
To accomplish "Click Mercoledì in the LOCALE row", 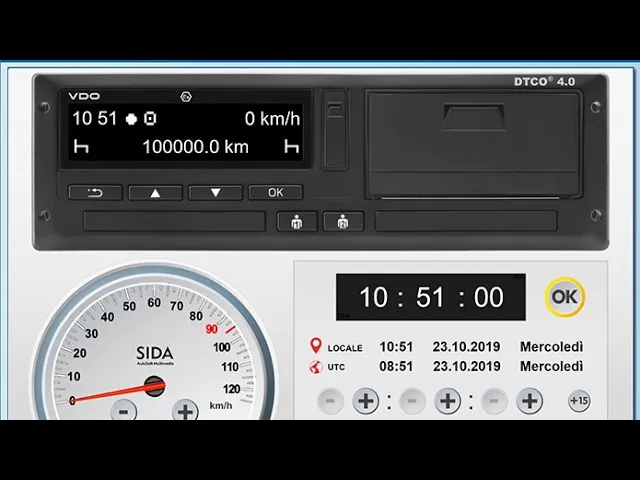I will coord(551,347).
